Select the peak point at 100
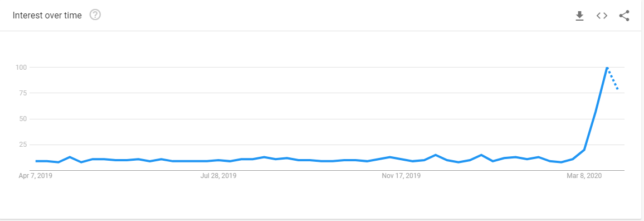 coord(607,67)
